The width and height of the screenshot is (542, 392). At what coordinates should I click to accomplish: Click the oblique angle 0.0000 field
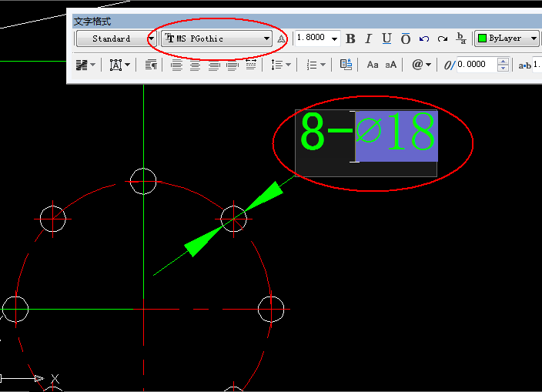[x=477, y=64]
